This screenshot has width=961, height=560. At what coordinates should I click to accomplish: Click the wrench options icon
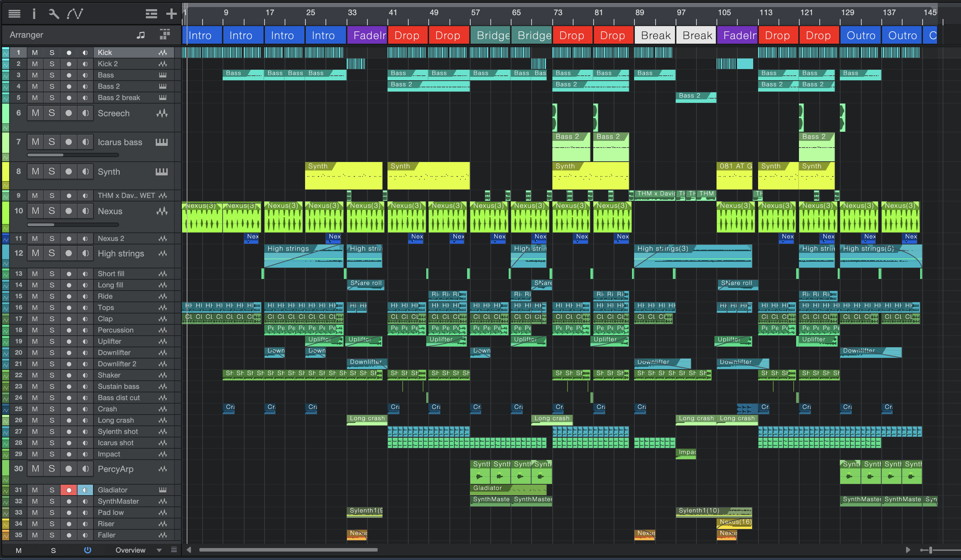[54, 14]
